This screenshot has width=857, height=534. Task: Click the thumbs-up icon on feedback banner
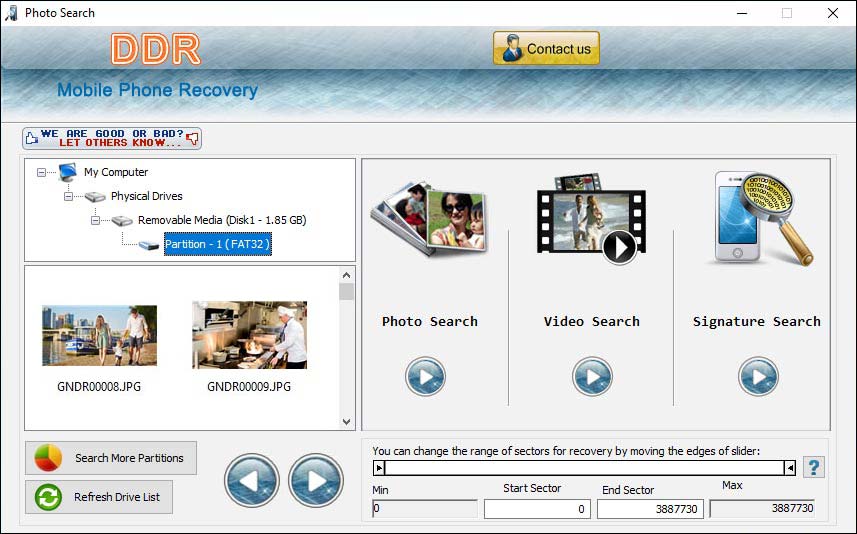(x=32, y=137)
